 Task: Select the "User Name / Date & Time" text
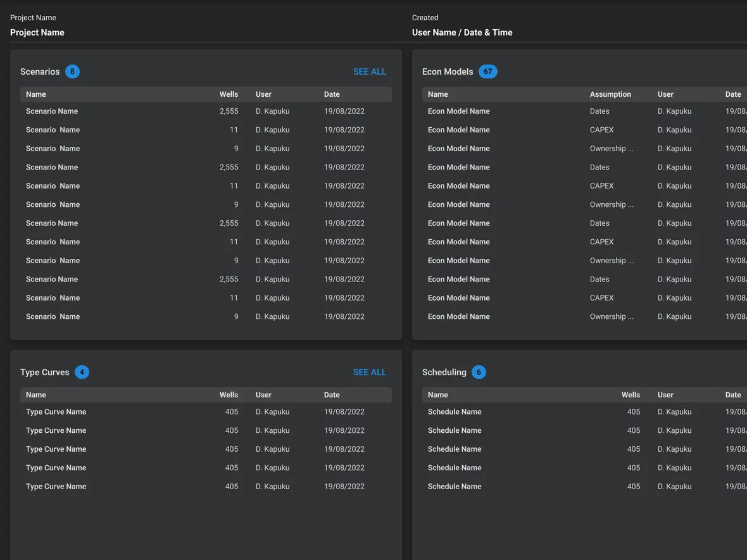pos(462,32)
